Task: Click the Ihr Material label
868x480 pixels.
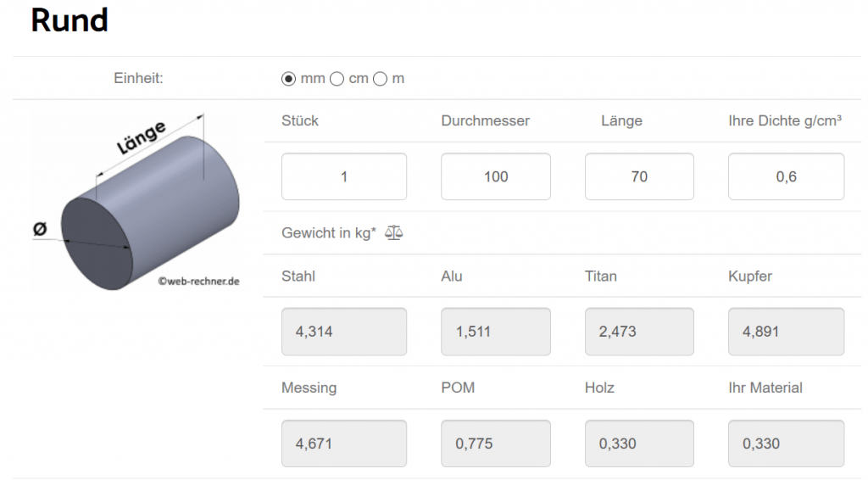Action: (765, 388)
